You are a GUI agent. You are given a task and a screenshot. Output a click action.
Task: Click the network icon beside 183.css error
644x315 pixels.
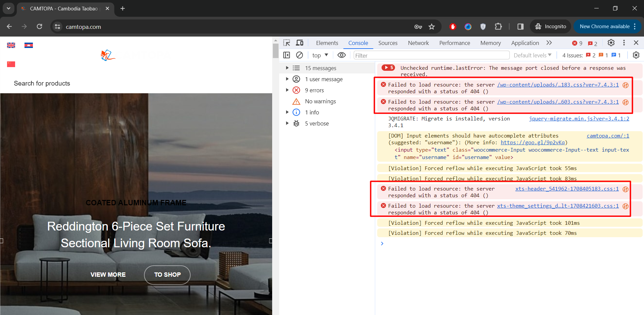(x=626, y=85)
